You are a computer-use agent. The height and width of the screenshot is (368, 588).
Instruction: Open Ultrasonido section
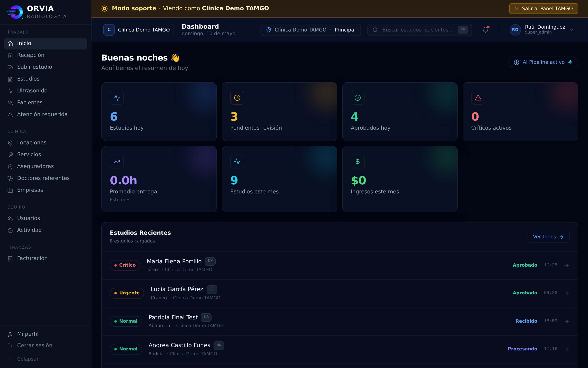(46, 91)
